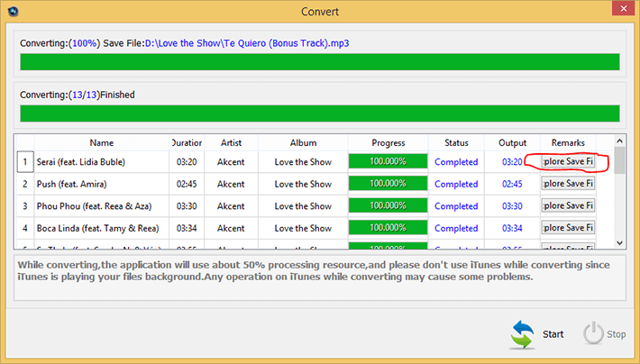Select row number 4 cell
Screen dimensions: 640x364
(x=25, y=228)
